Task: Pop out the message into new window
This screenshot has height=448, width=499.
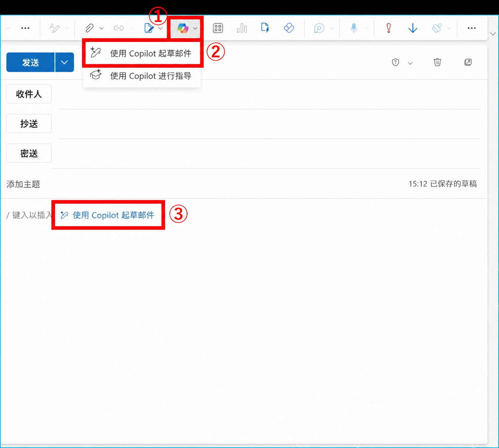Action: pyautogui.click(x=468, y=62)
